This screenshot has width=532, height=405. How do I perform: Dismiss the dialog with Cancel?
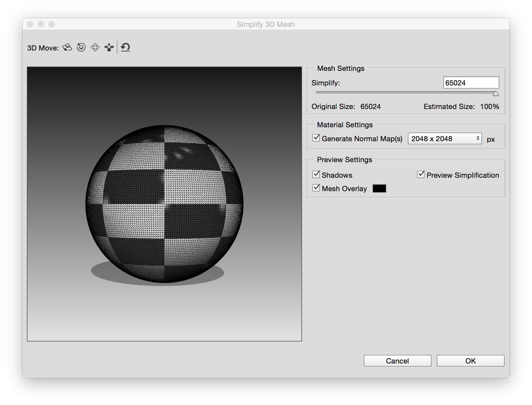pyautogui.click(x=397, y=361)
